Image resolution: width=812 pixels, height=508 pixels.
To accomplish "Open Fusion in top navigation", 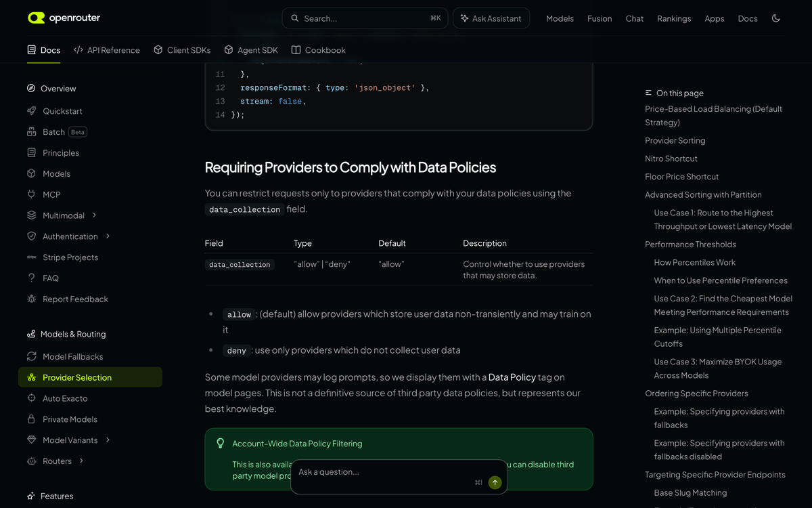I will [600, 18].
